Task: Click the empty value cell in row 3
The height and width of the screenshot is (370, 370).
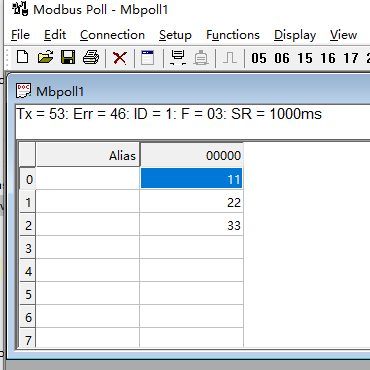Action: 191,247
